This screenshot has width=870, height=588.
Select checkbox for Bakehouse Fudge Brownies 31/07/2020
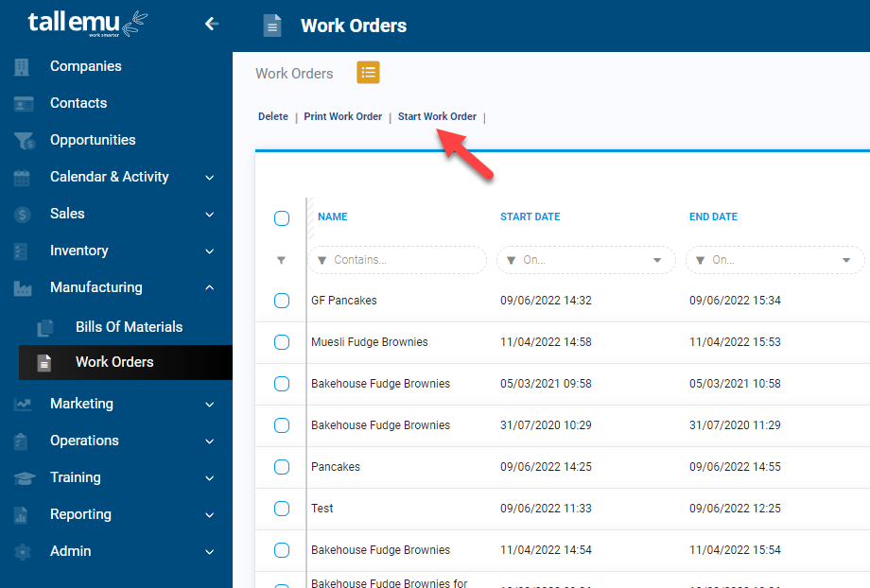tap(282, 425)
